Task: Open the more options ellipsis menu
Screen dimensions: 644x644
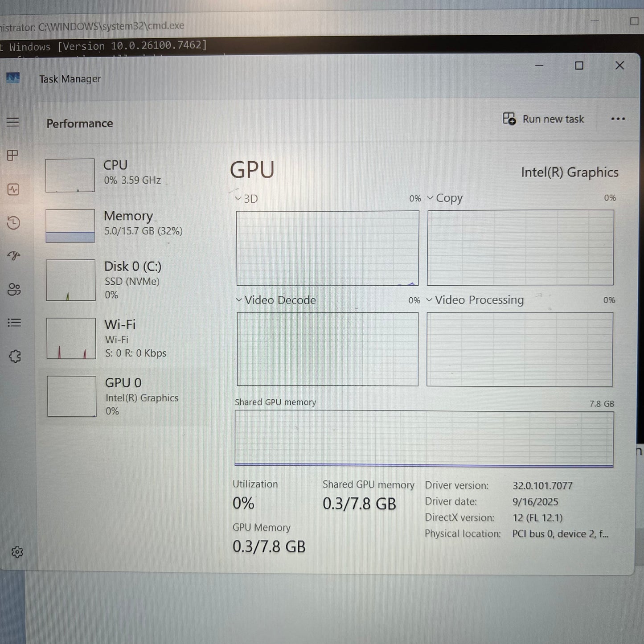Action: (618, 119)
